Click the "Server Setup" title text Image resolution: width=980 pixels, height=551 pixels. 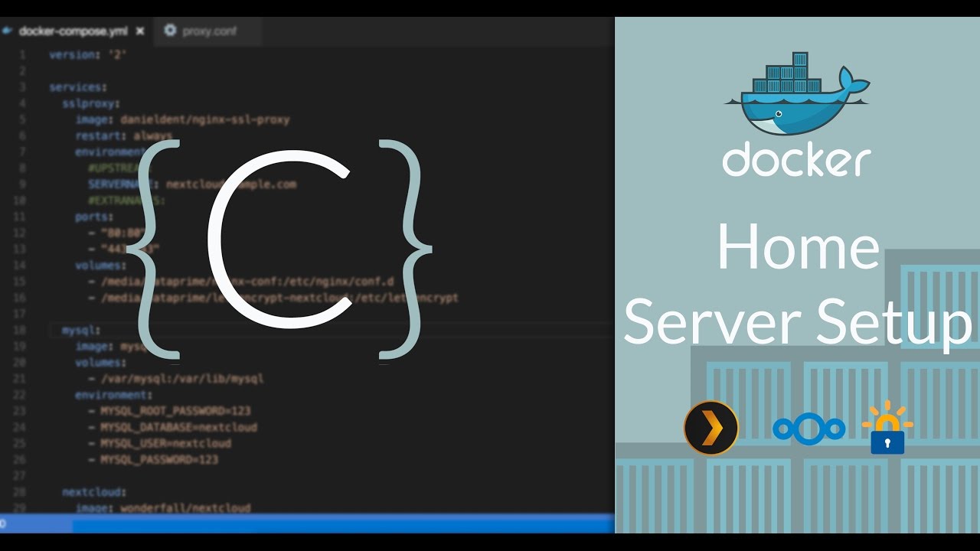[x=798, y=321]
